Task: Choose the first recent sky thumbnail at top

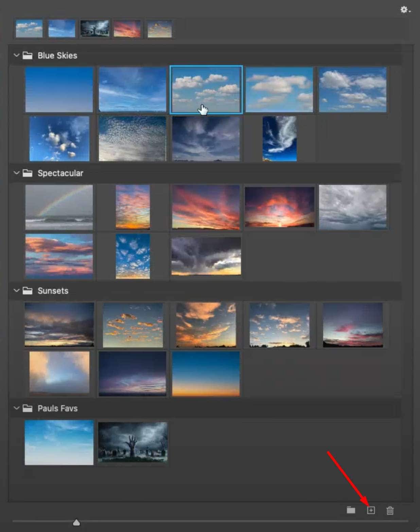Action: click(29, 29)
